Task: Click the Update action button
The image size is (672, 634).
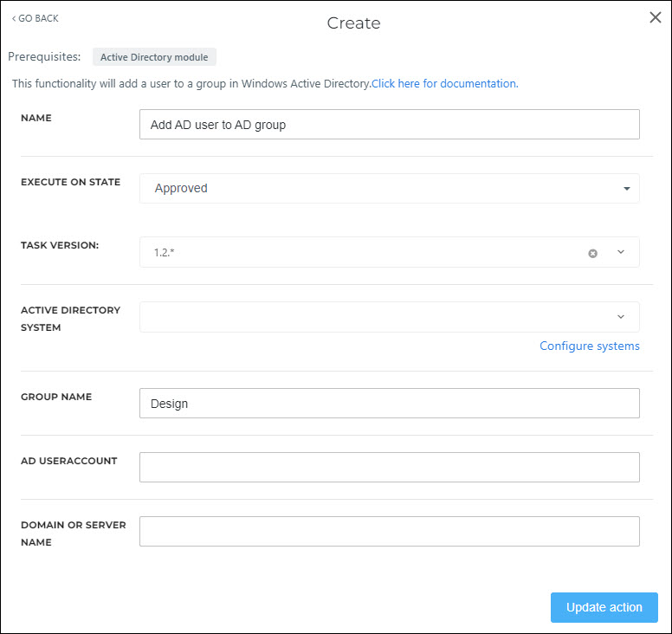Action: click(x=604, y=607)
